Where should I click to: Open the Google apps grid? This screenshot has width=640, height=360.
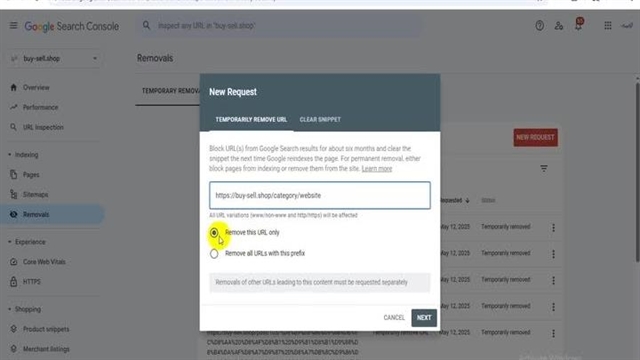point(608,26)
